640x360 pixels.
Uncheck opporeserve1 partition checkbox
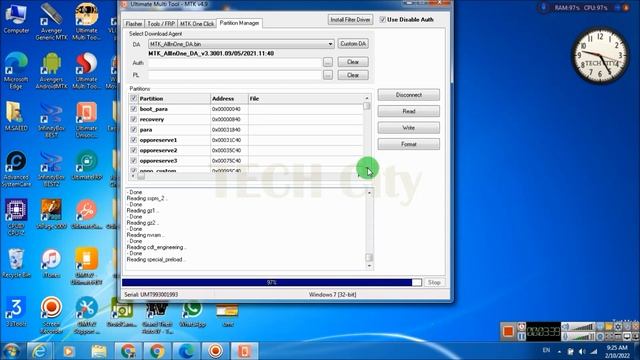click(133, 140)
